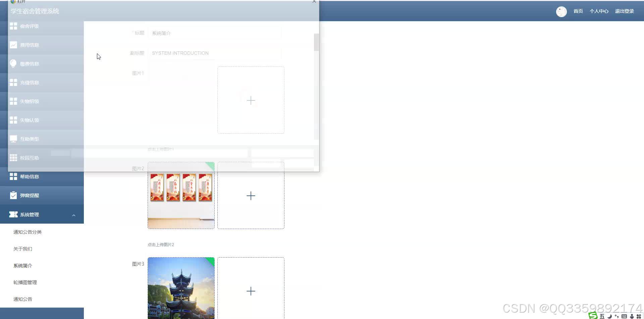Image resolution: width=644 pixels, height=319 pixels.
Task: Click the IME user account icon
Action: pyautogui.click(x=632, y=316)
